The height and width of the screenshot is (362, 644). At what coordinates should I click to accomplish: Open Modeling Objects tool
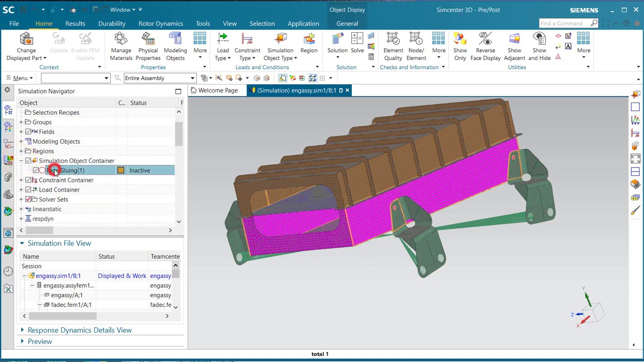[175, 47]
